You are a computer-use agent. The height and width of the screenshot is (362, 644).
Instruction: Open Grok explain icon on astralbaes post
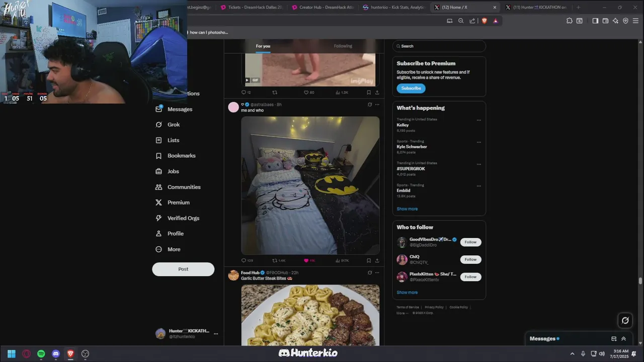click(370, 105)
